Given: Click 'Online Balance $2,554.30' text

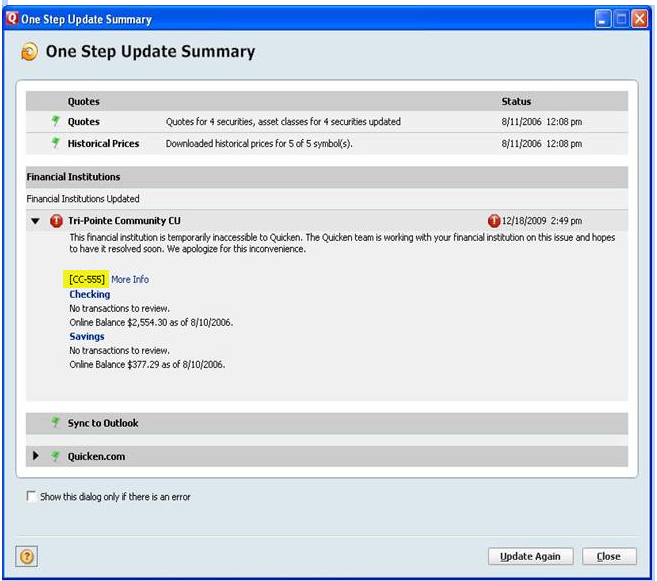Looking at the screenshot, I should (x=151, y=323).
